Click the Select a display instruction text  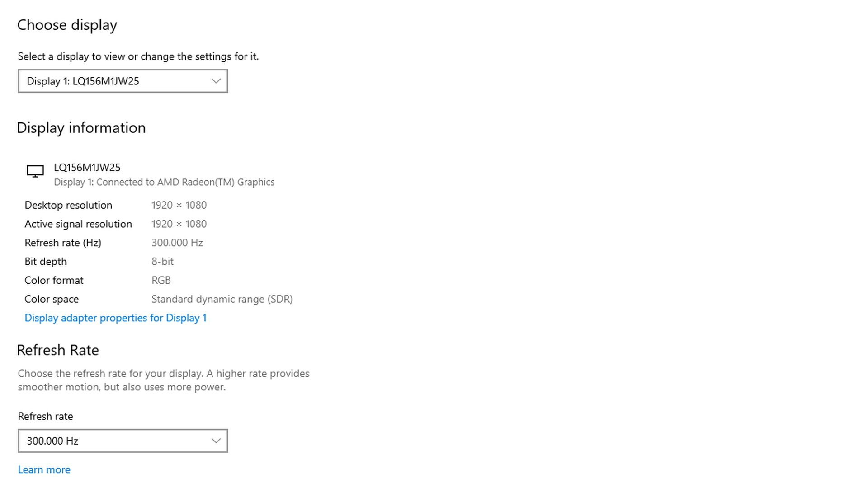point(138,56)
